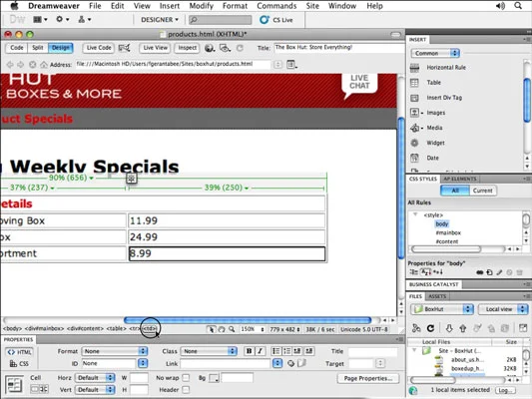Click the Horizontal Rule insert icon

point(414,68)
